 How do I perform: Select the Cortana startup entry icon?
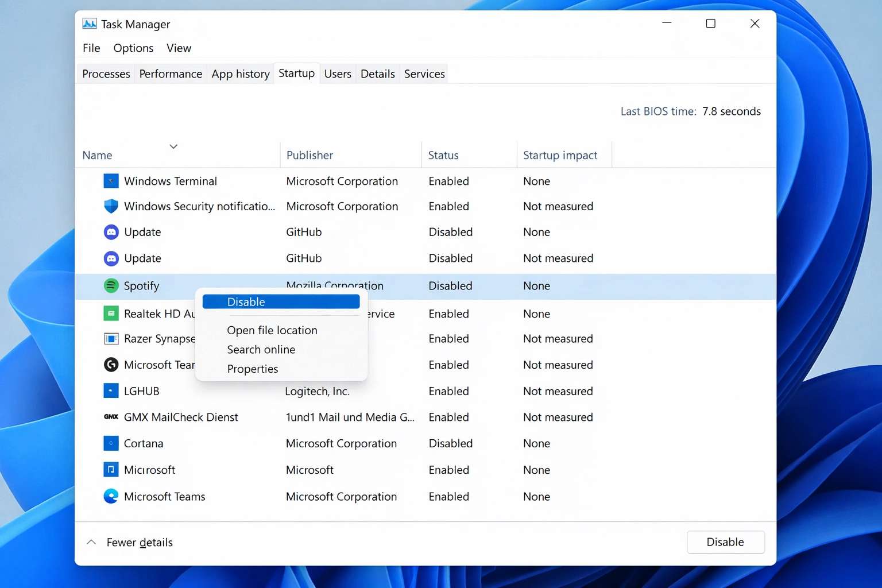111,443
